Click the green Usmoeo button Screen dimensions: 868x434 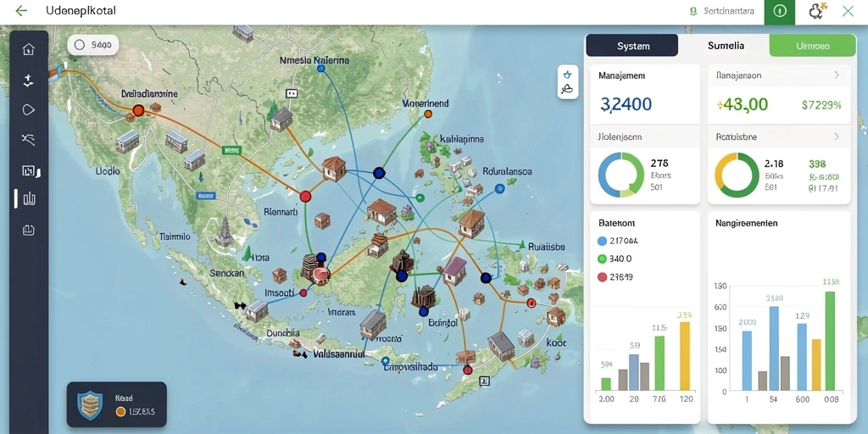(813, 46)
